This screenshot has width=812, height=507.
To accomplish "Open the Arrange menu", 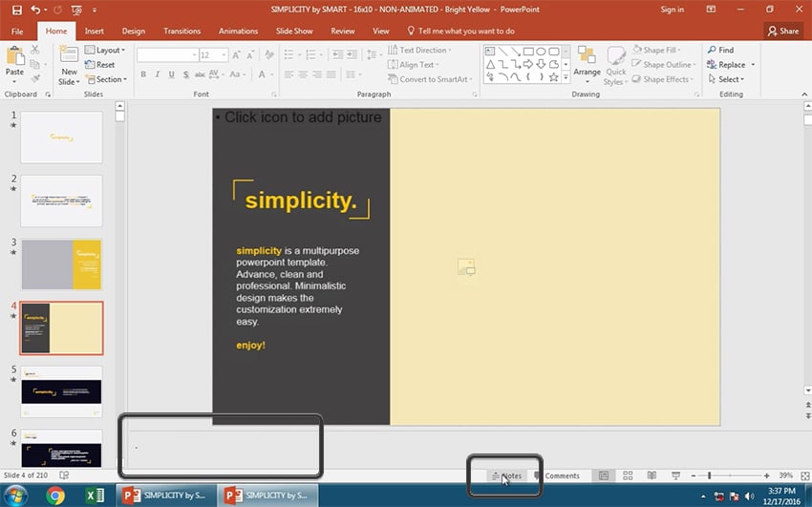I will click(587, 65).
